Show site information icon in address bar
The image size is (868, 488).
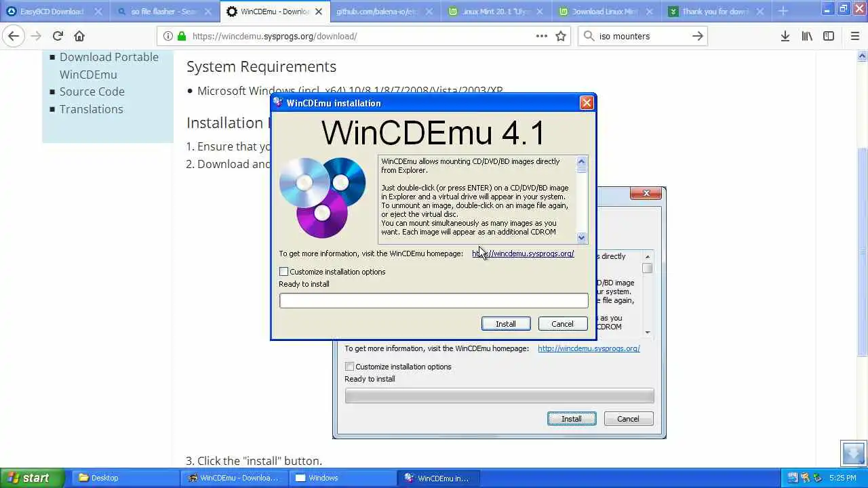click(168, 36)
